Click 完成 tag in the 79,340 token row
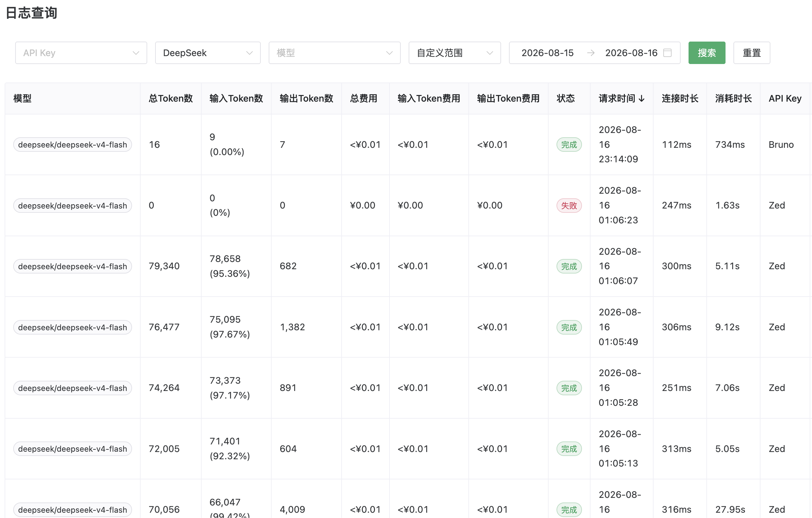The height and width of the screenshot is (518, 812). [569, 266]
